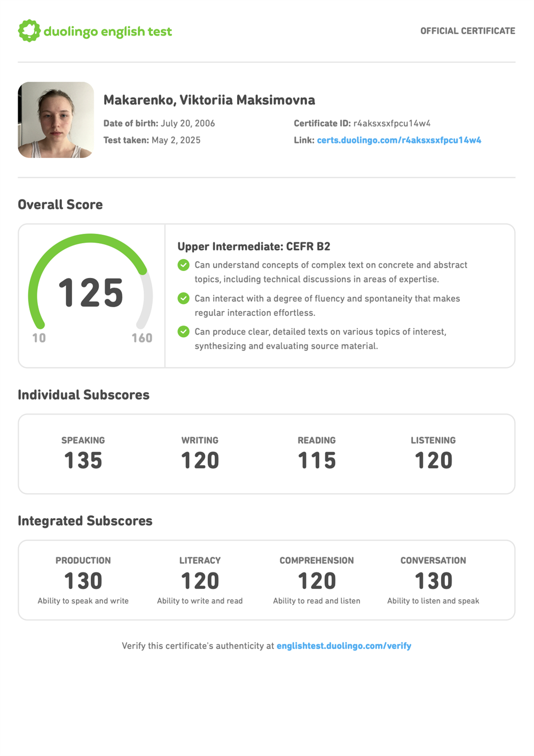Viewport: 534px width, 756px height.
Task: Select the certificate ID "r4aksxsxfpcu14w4"
Action: click(x=392, y=123)
